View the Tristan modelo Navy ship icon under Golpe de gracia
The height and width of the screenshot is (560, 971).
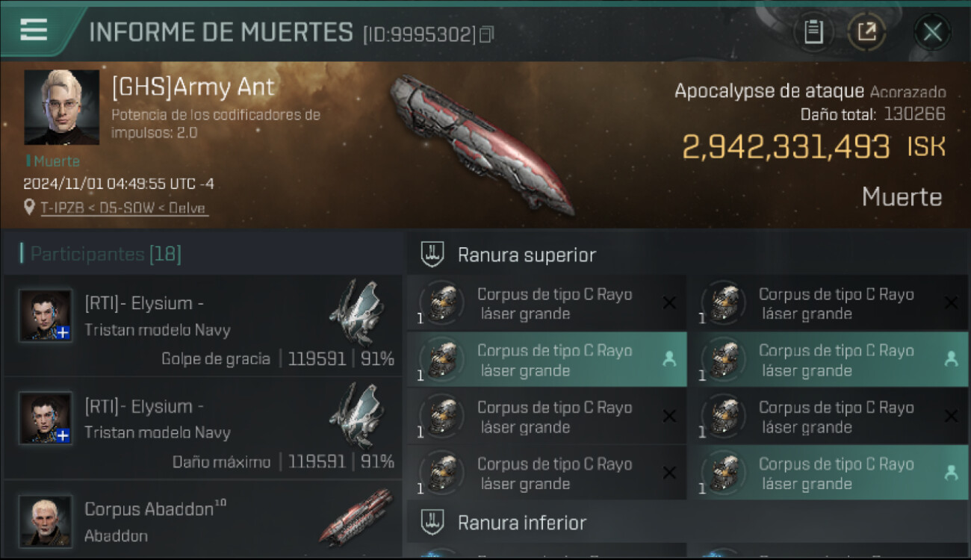[x=357, y=312]
